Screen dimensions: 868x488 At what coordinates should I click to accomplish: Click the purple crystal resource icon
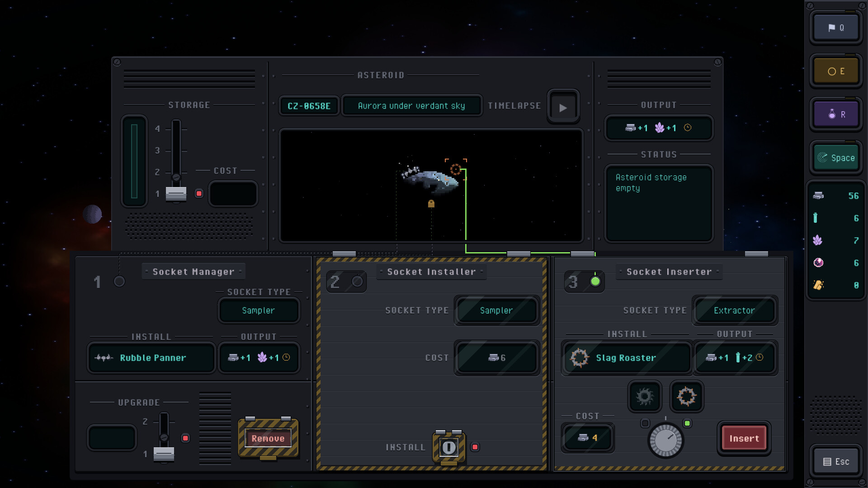click(818, 240)
